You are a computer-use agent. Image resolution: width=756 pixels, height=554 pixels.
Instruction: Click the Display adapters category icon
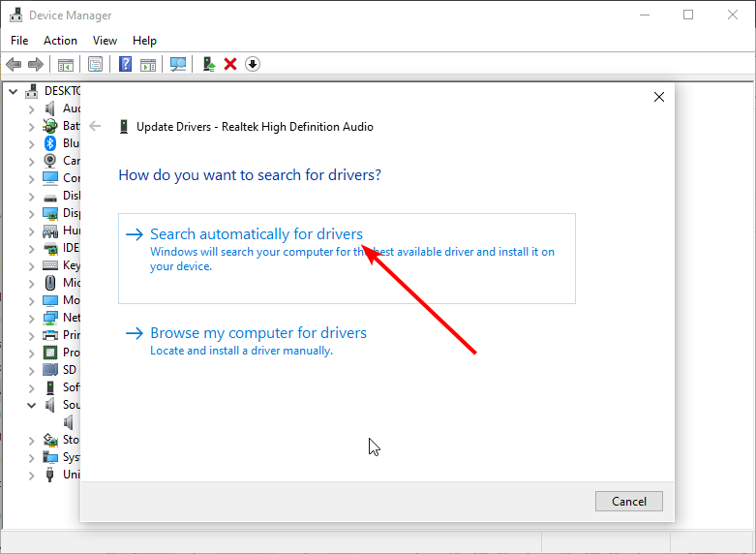point(50,213)
